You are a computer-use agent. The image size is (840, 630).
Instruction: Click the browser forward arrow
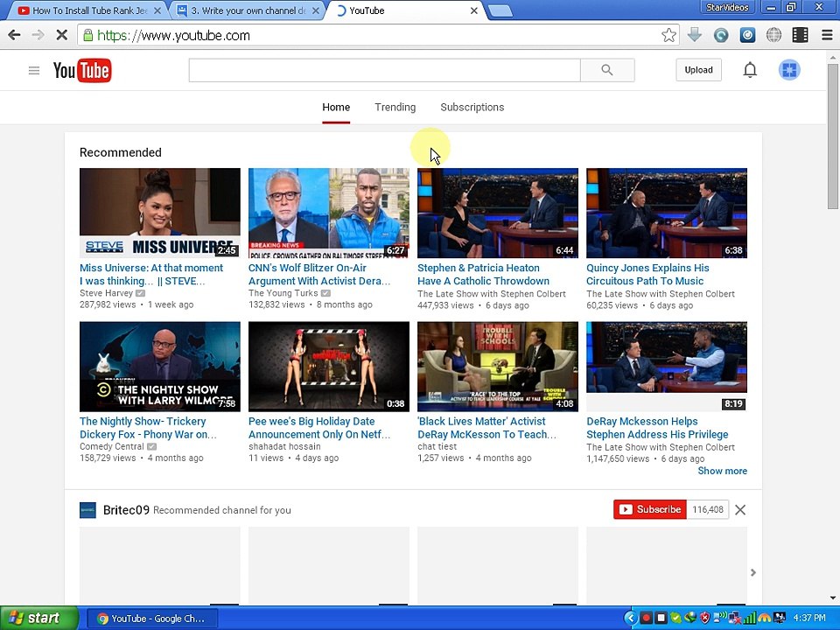point(38,35)
